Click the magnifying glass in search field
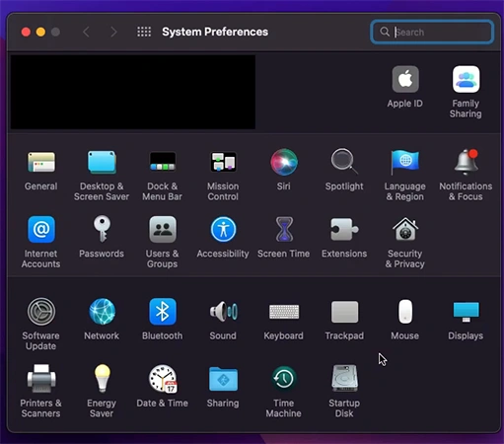 (385, 32)
